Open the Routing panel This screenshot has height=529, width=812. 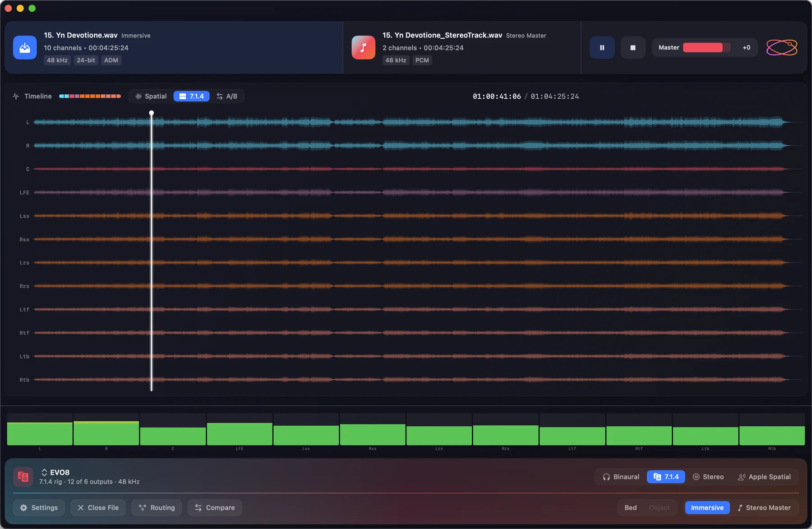(x=157, y=507)
